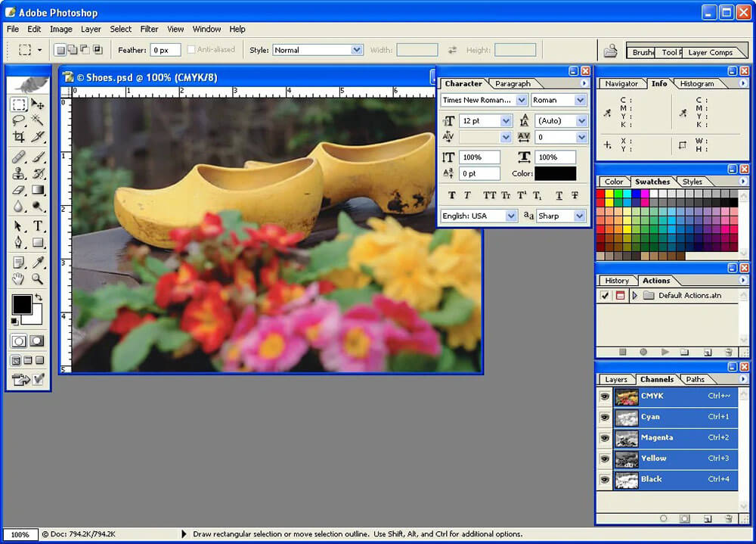Select the Magic Wand tool
Screen dimensions: 756x544
click(x=38, y=120)
